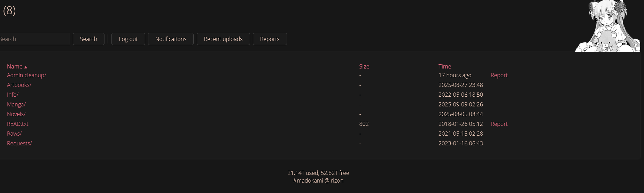Click the Search button
The height and width of the screenshot is (193, 644).
pyautogui.click(x=88, y=39)
